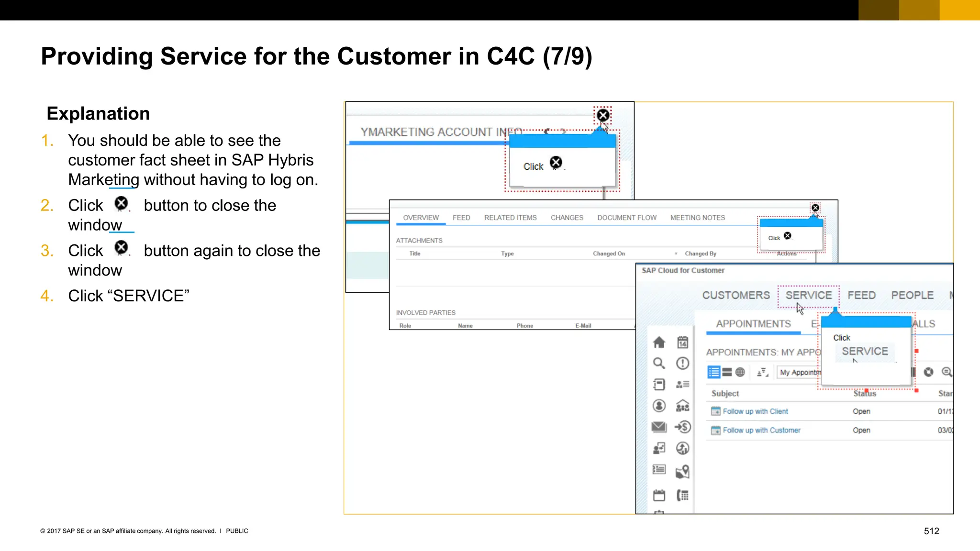Open the list card sidebar icon
980x551 pixels.
(659, 470)
